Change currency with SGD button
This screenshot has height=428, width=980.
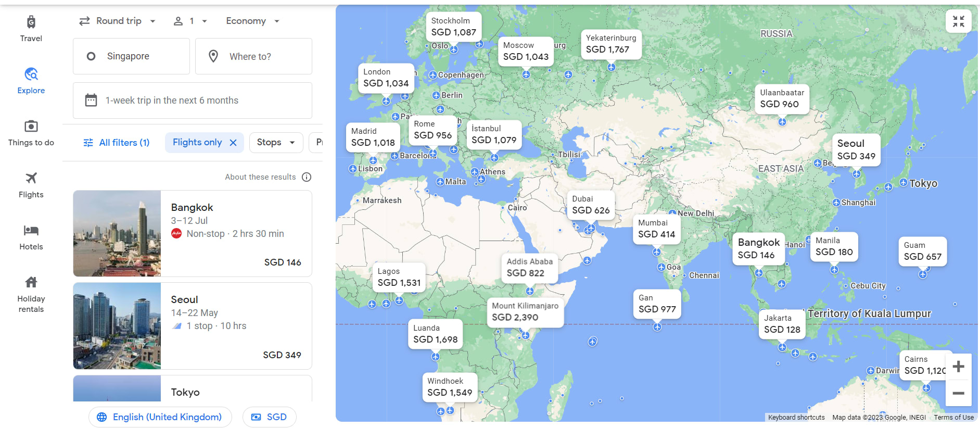270,417
